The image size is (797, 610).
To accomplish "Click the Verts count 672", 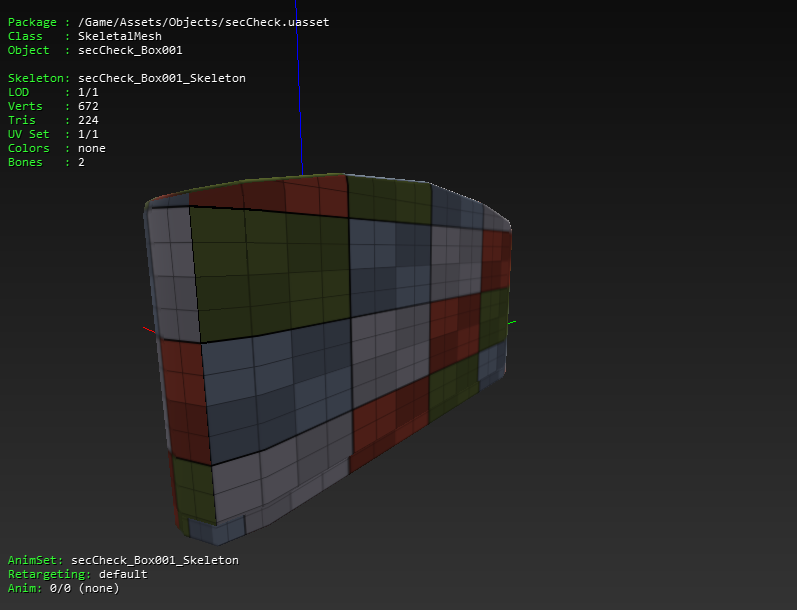I will point(88,106).
